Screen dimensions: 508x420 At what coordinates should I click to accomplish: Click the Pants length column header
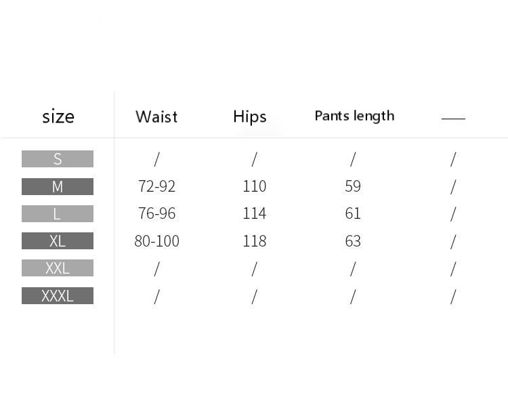click(x=354, y=116)
